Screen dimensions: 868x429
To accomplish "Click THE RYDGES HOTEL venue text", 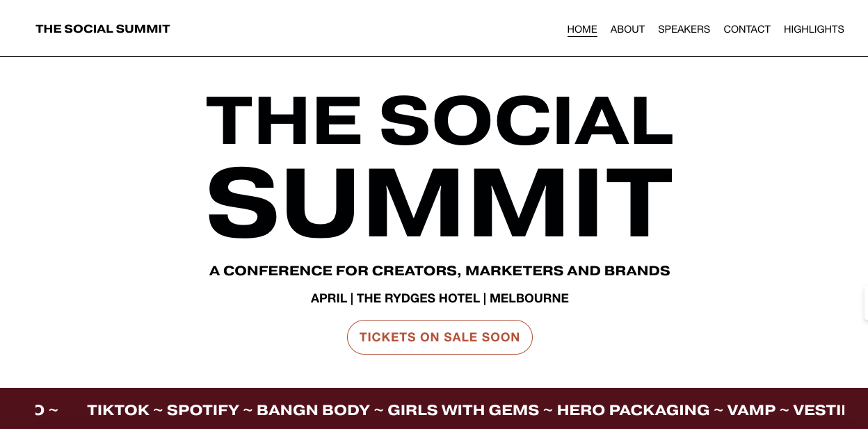I will tap(418, 298).
